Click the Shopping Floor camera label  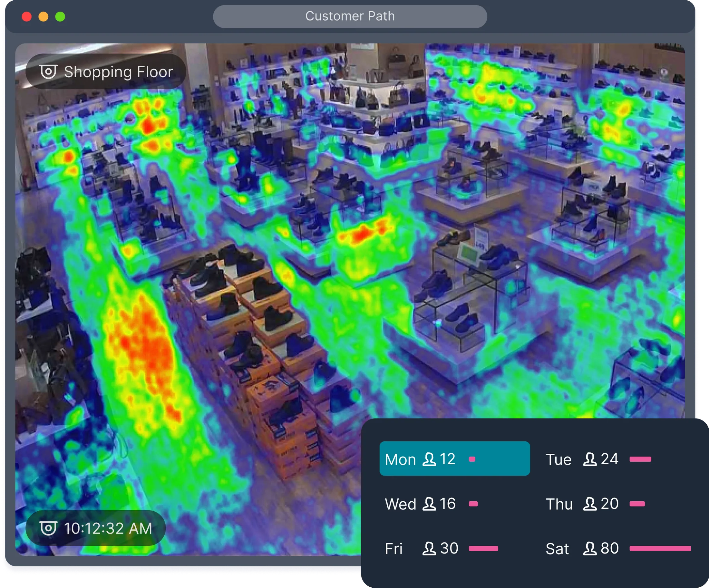click(106, 72)
